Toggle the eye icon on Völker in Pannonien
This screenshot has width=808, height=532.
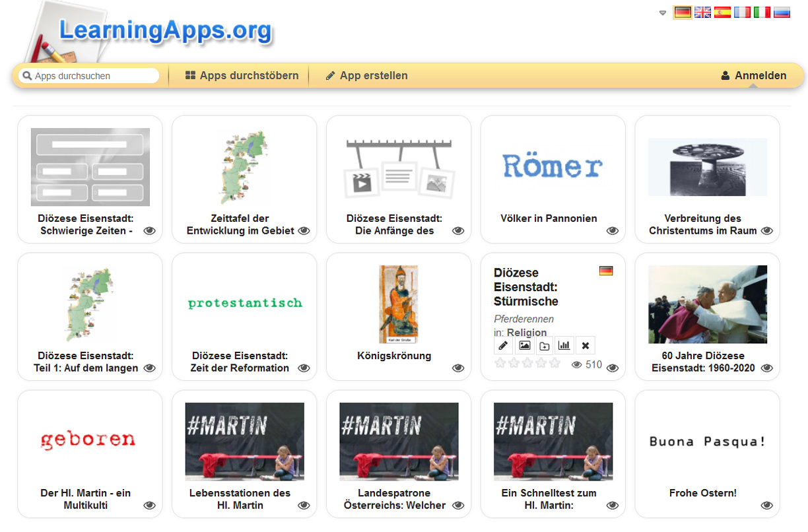coord(613,231)
